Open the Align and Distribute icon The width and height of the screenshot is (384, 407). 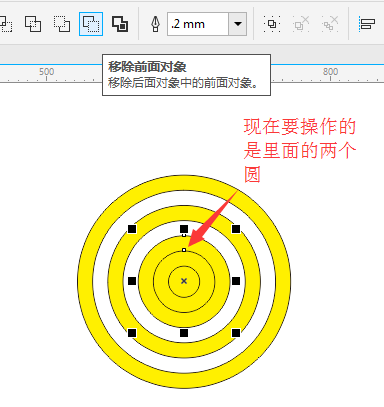(x=367, y=24)
